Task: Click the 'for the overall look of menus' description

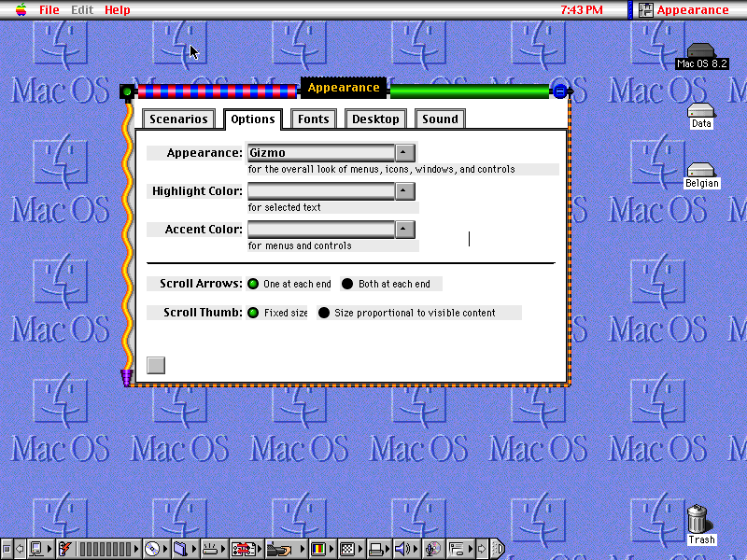Action: point(382,170)
